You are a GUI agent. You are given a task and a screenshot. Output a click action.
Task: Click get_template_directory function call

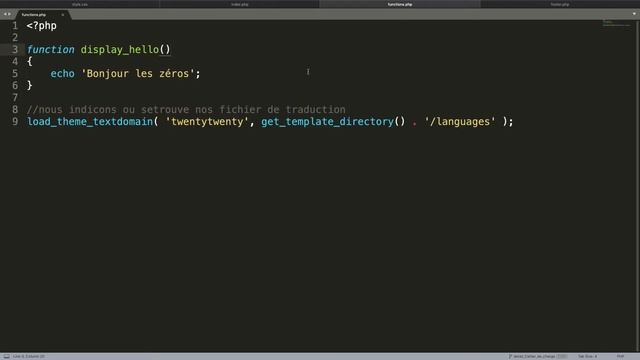(x=327, y=122)
